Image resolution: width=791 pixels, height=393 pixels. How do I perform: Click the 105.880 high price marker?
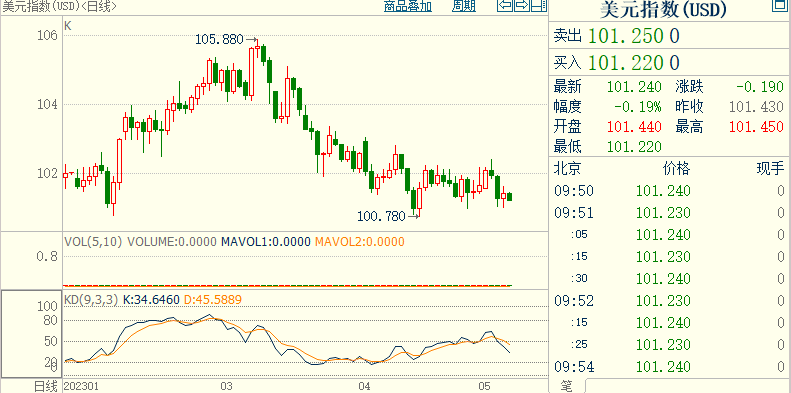point(219,39)
